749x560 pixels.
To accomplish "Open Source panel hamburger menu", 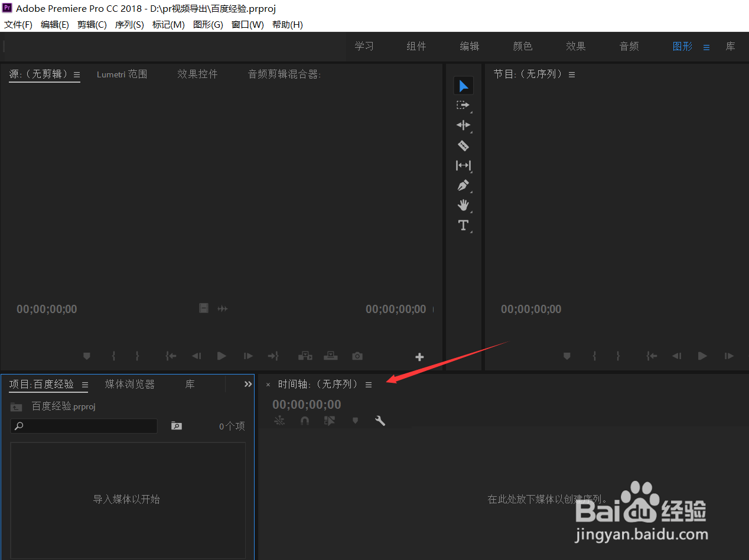I will (77, 75).
